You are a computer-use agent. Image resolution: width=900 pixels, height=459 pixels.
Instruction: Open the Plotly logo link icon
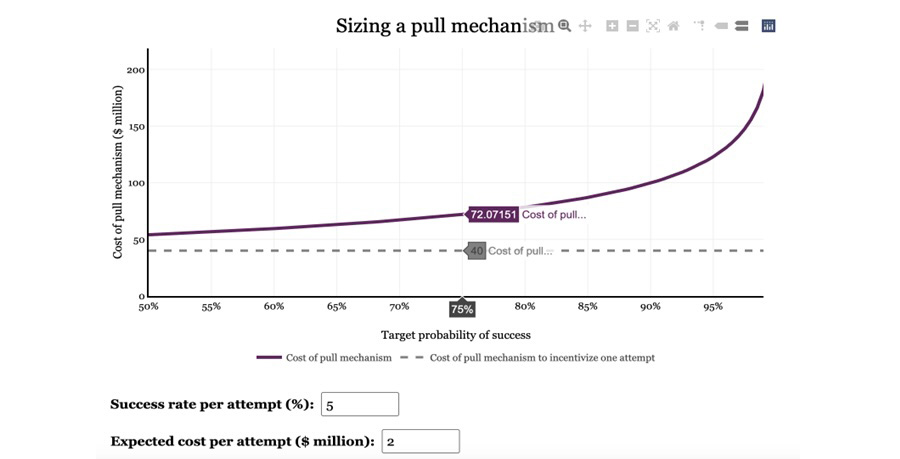point(768,26)
